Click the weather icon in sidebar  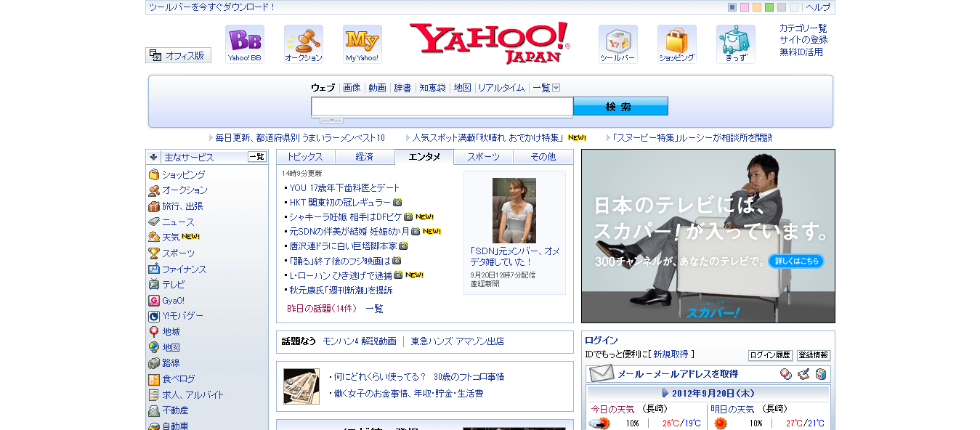154,238
